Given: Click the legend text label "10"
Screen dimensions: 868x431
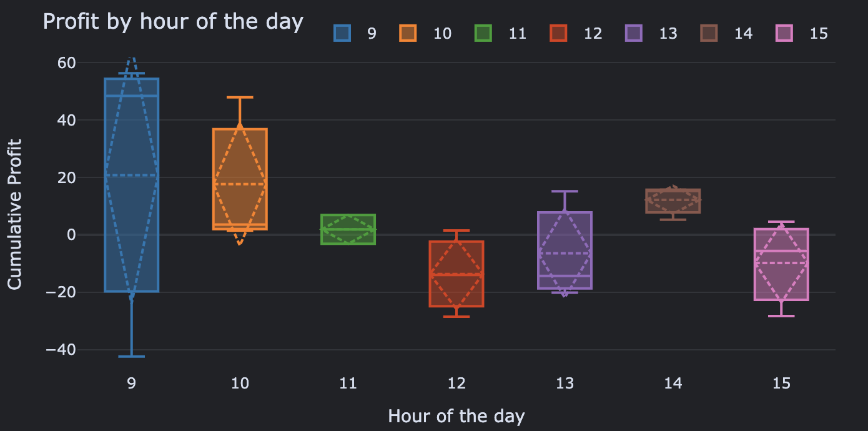Looking at the screenshot, I should [442, 34].
